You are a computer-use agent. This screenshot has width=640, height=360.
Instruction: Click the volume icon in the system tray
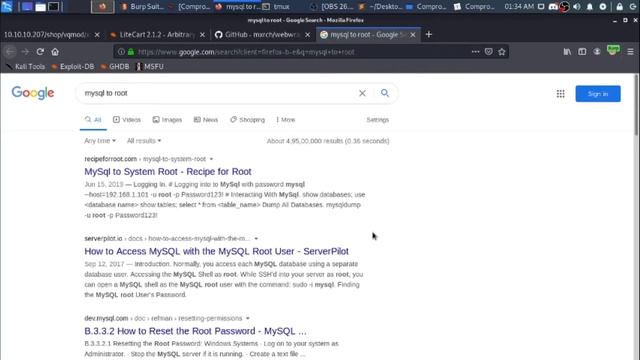(577, 7)
